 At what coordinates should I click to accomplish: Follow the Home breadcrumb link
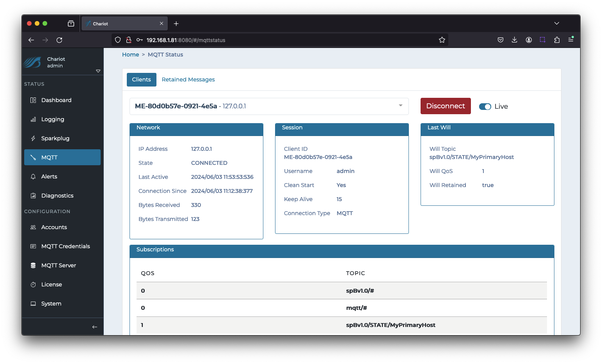(130, 55)
